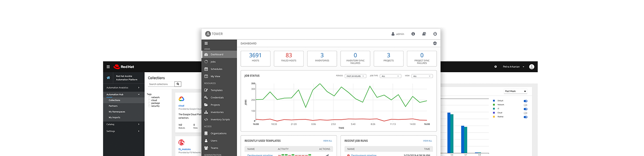Click the Google Cloud collection logo
This screenshot has width=644, height=156.
(182, 99)
